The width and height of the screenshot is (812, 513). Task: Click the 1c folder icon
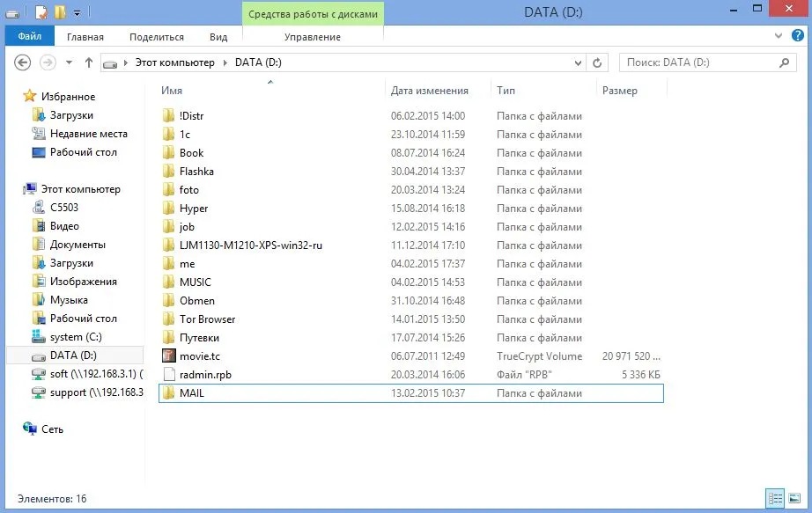pos(168,135)
